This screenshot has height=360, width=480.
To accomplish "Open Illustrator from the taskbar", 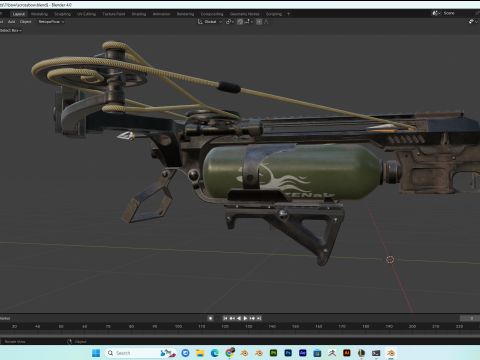I will click(347, 353).
